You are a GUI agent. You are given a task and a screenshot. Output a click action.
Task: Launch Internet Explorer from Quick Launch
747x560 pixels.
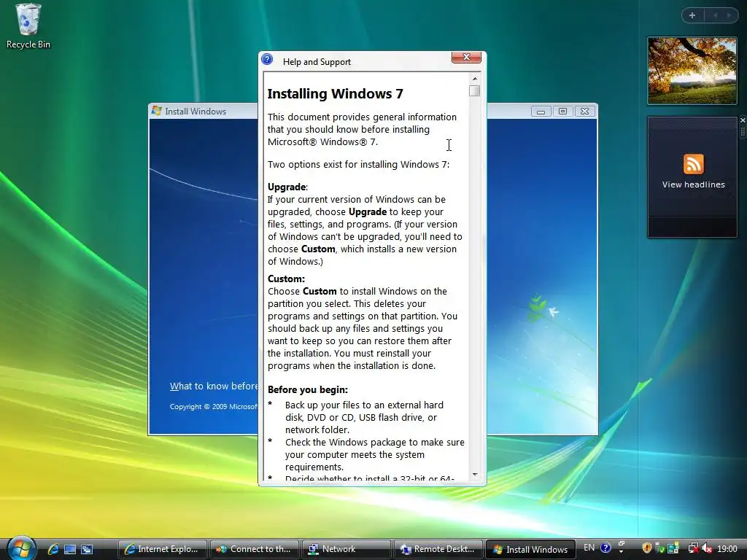coord(53,549)
